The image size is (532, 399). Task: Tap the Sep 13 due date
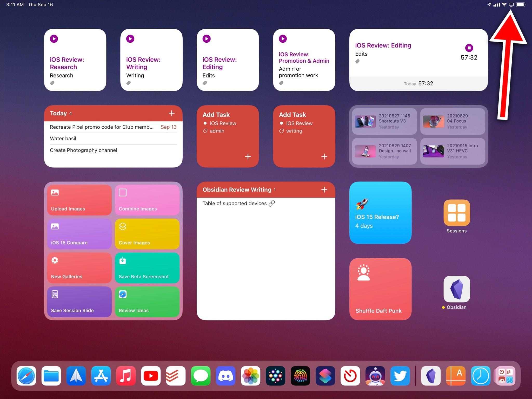click(169, 127)
